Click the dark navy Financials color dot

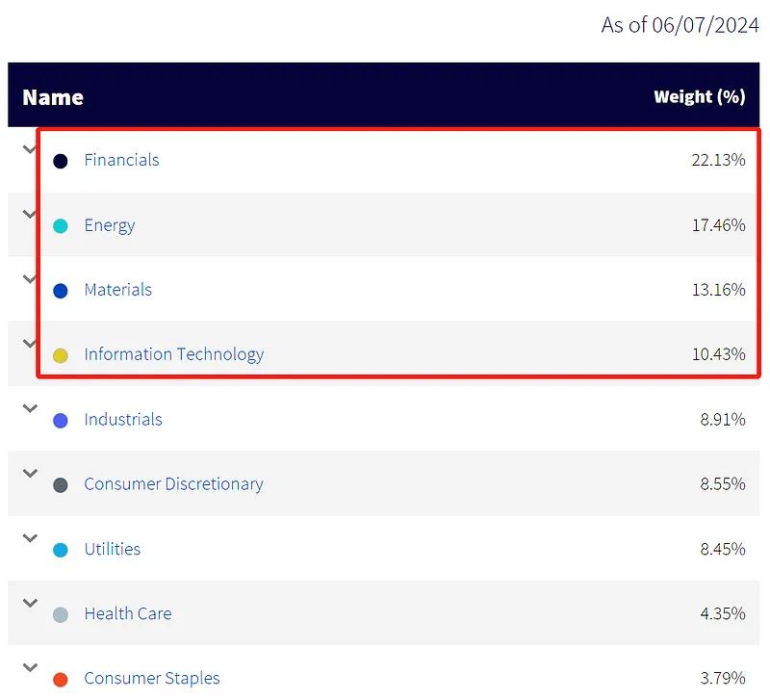coord(61,161)
